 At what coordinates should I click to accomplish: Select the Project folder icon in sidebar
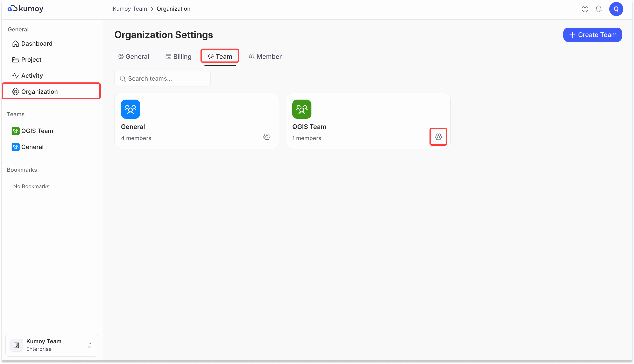pos(16,59)
